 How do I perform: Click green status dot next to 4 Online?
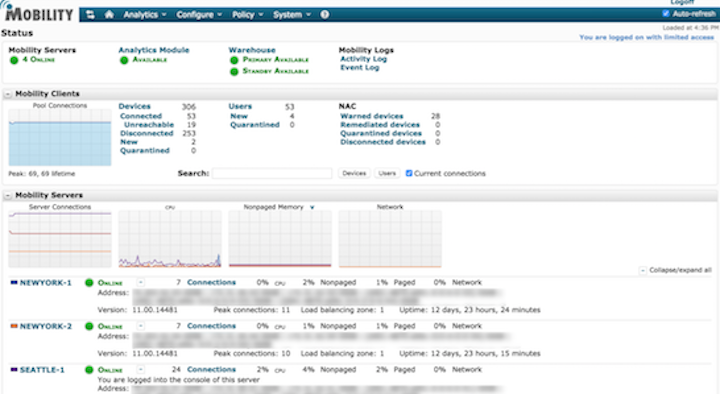point(14,60)
